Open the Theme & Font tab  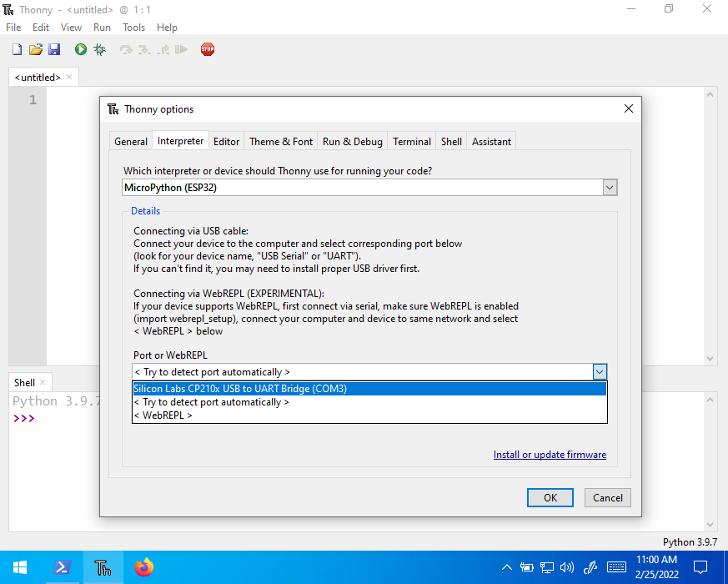[x=281, y=142]
